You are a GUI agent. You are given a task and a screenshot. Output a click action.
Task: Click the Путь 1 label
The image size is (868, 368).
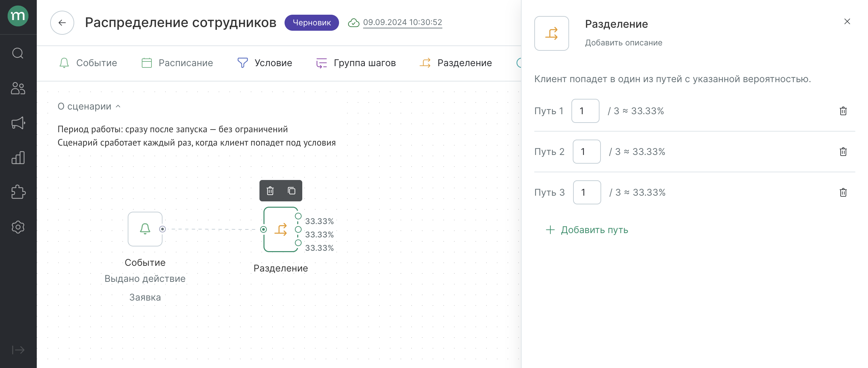pyautogui.click(x=549, y=111)
